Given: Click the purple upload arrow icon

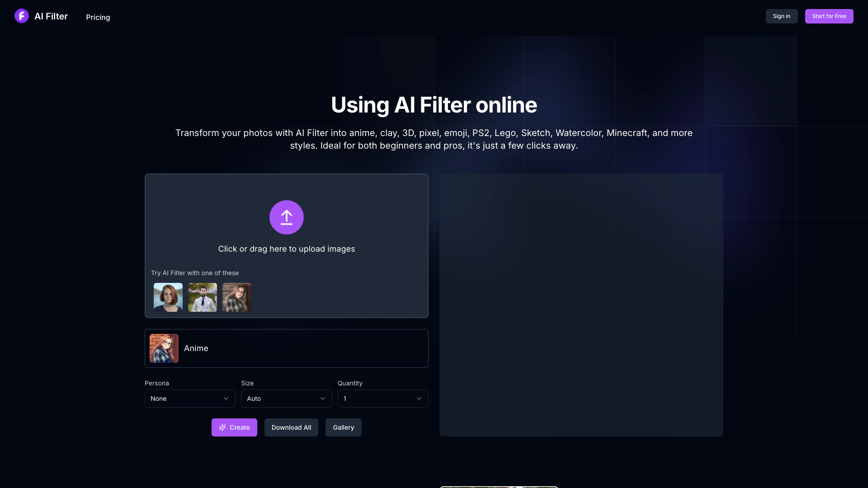Looking at the screenshot, I should tap(287, 217).
